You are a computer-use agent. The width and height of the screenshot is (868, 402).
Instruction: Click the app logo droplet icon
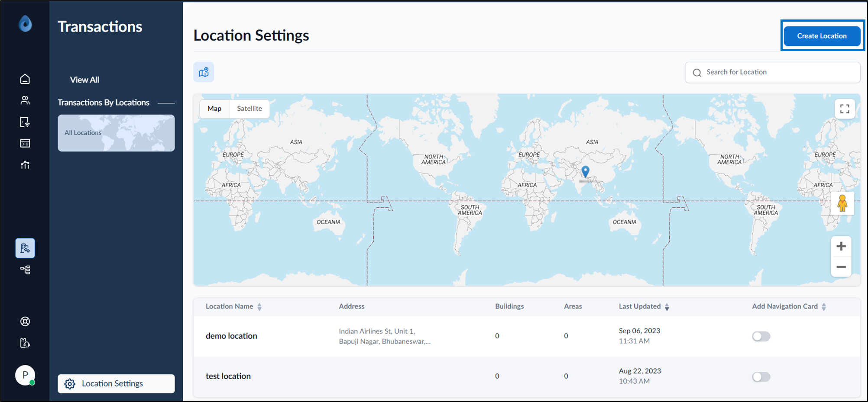(x=25, y=23)
